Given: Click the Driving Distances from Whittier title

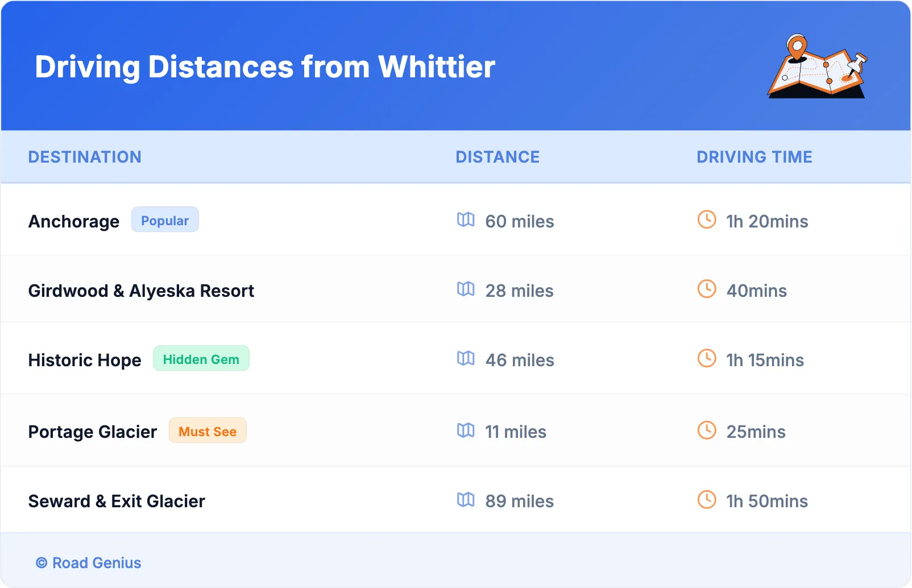Looking at the screenshot, I should pos(265,67).
